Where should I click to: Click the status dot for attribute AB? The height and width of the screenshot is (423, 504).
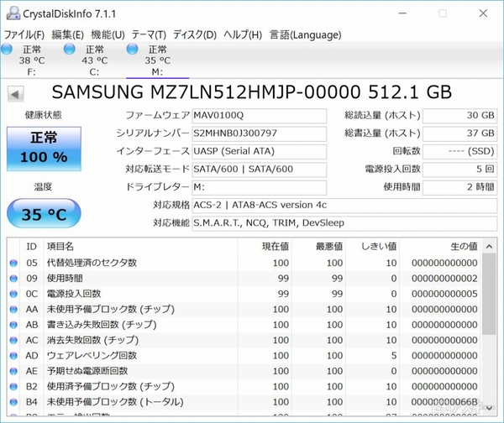click(x=13, y=325)
